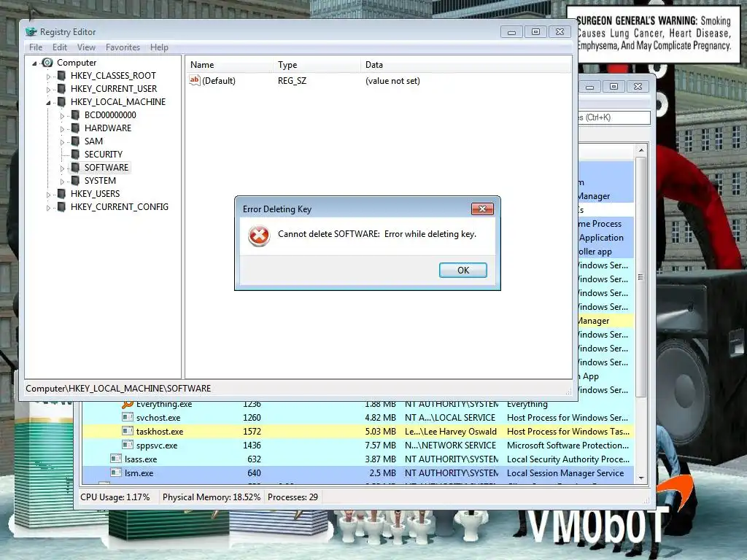Click the process list vertical scrollbar thumb
Screen dimensions: 747x560
tap(641, 277)
